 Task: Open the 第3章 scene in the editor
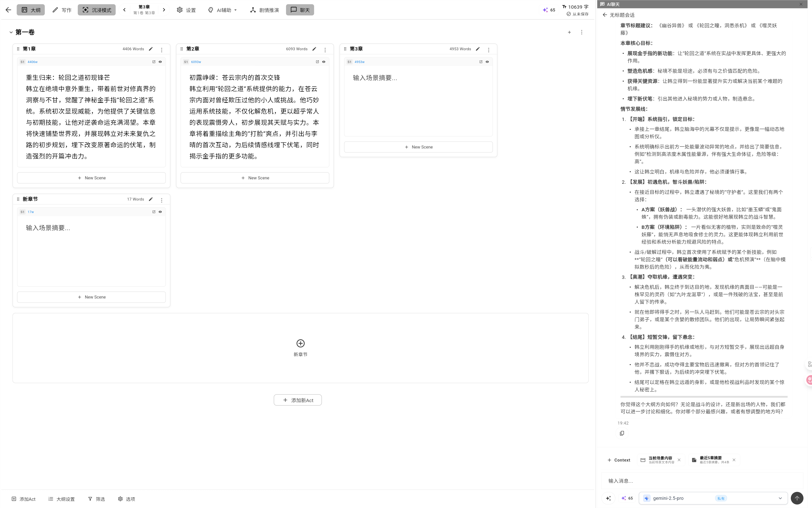tap(481, 62)
